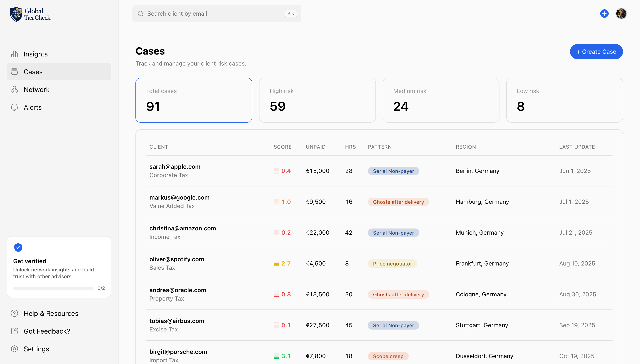
Task: Click the Alerts bell icon
Action: click(x=15, y=107)
